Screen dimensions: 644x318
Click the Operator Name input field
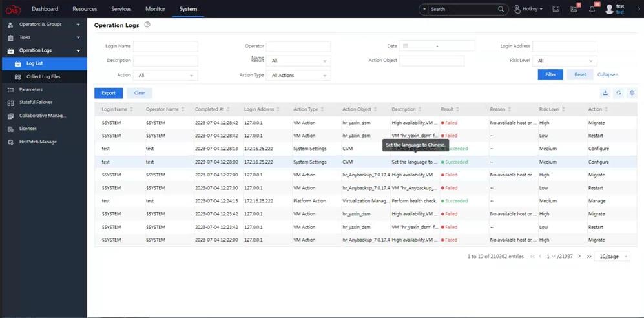298,46
